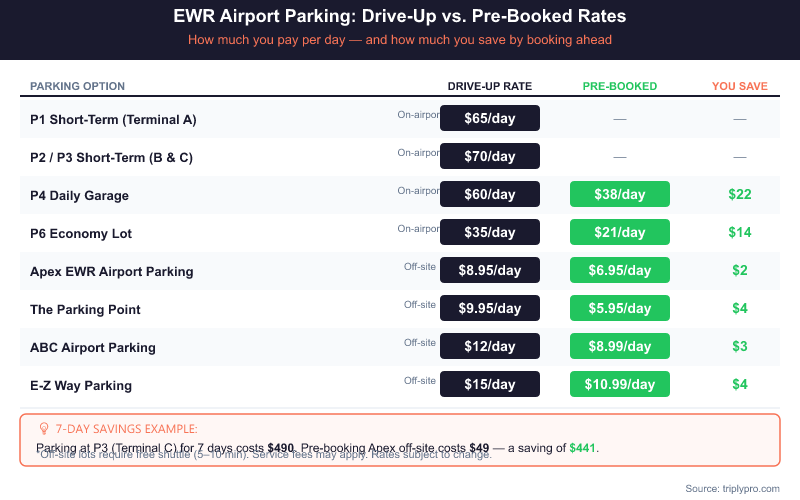Click the PARKING OPTION column header
800x500 pixels.
coord(77,86)
